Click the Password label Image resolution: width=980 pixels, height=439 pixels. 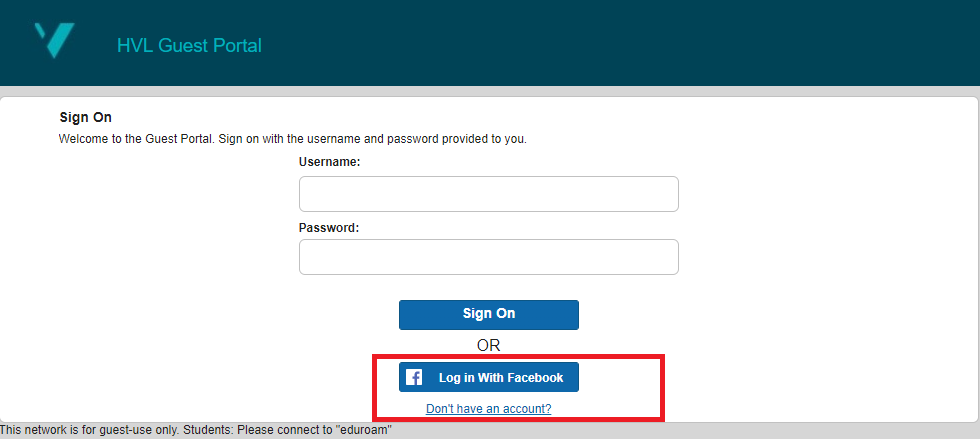328,227
